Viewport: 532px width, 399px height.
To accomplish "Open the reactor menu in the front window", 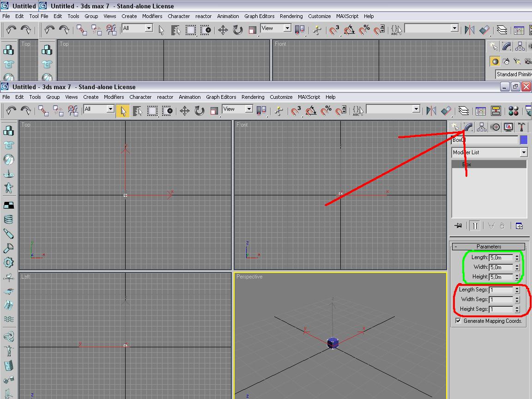I will pos(165,97).
